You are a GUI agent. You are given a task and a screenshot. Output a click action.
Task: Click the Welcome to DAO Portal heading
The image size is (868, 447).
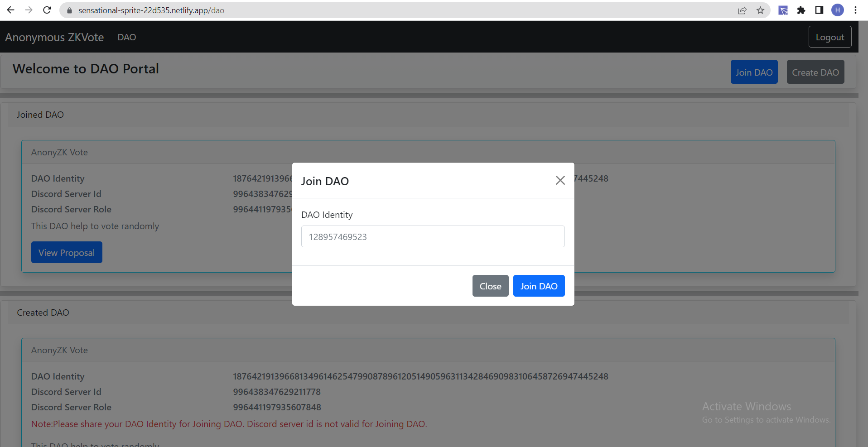[x=86, y=68]
